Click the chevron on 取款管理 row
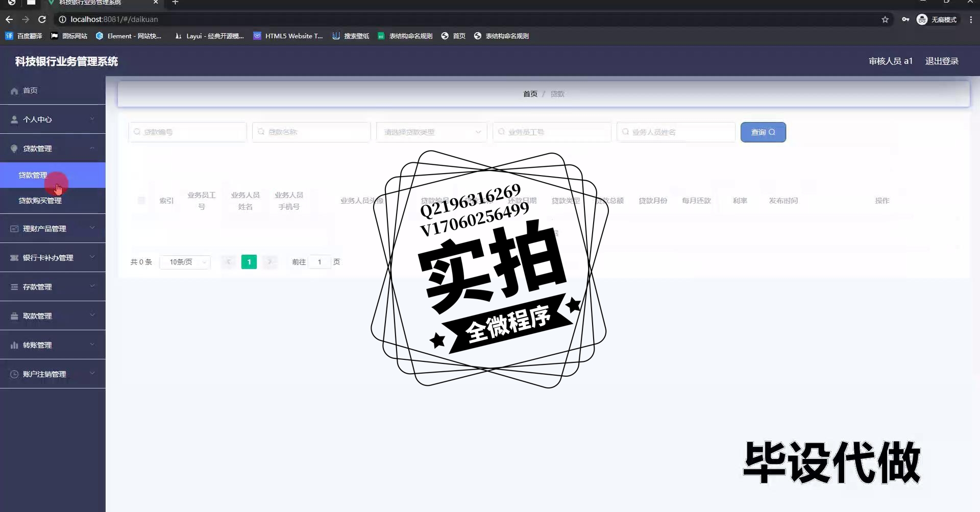Viewport: 980px width, 512px height. (92, 315)
